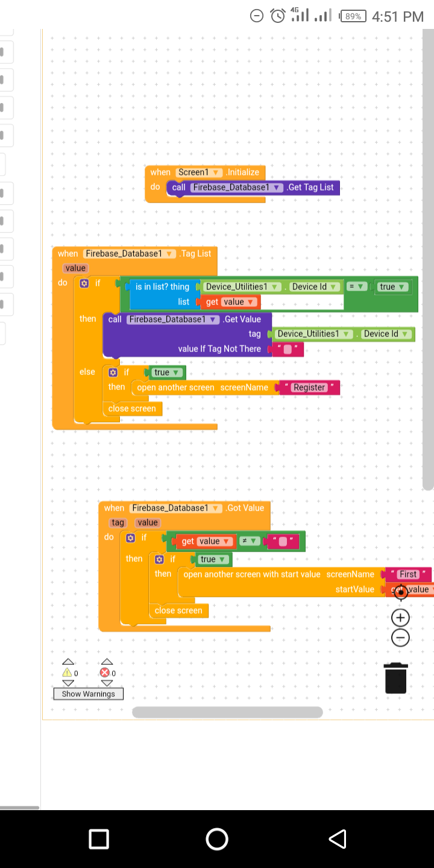The height and width of the screenshot is (868, 434).
Task: Open gear on Got Value inner if block
Action: point(159,559)
